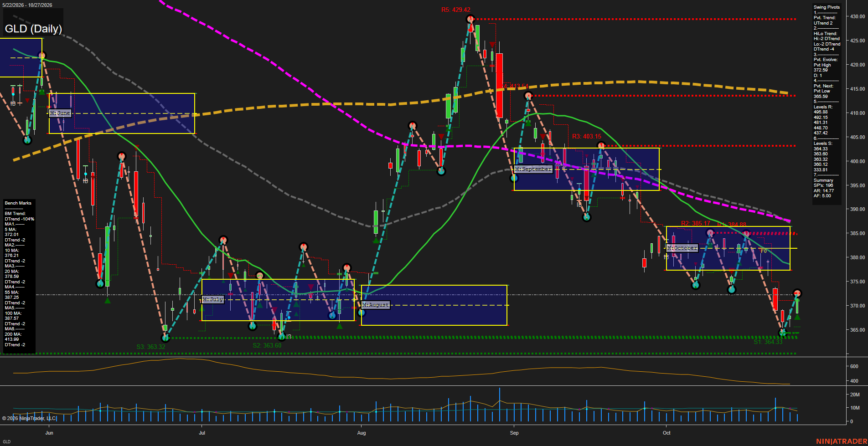Click the 400.00 price axis label

[857, 161]
